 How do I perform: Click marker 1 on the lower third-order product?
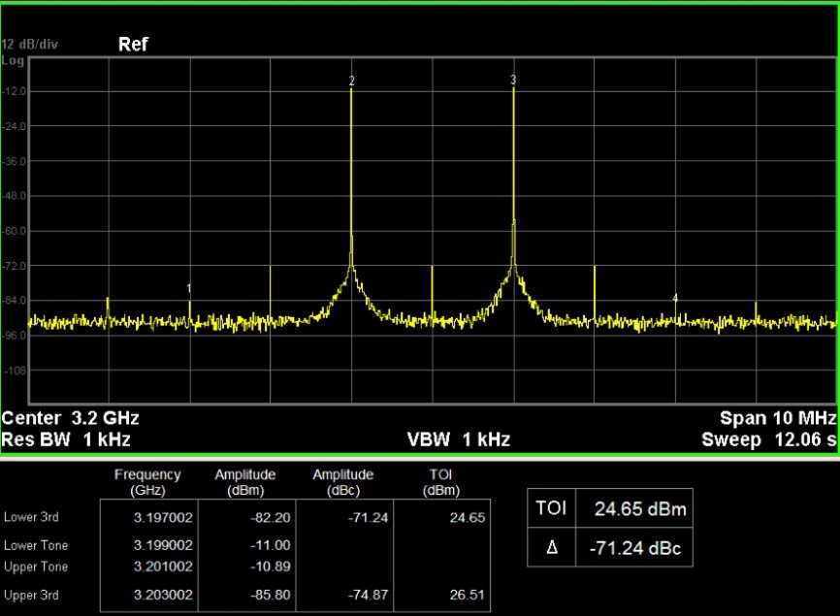pos(189,288)
